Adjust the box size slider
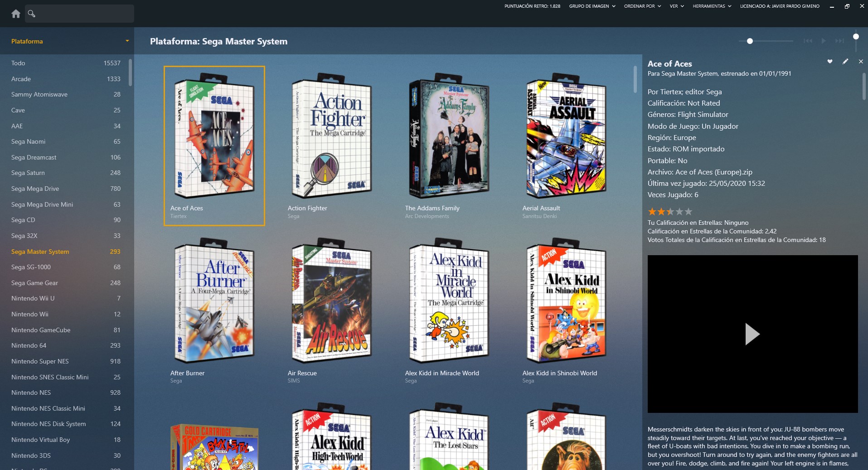The height and width of the screenshot is (470, 868). click(x=750, y=41)
